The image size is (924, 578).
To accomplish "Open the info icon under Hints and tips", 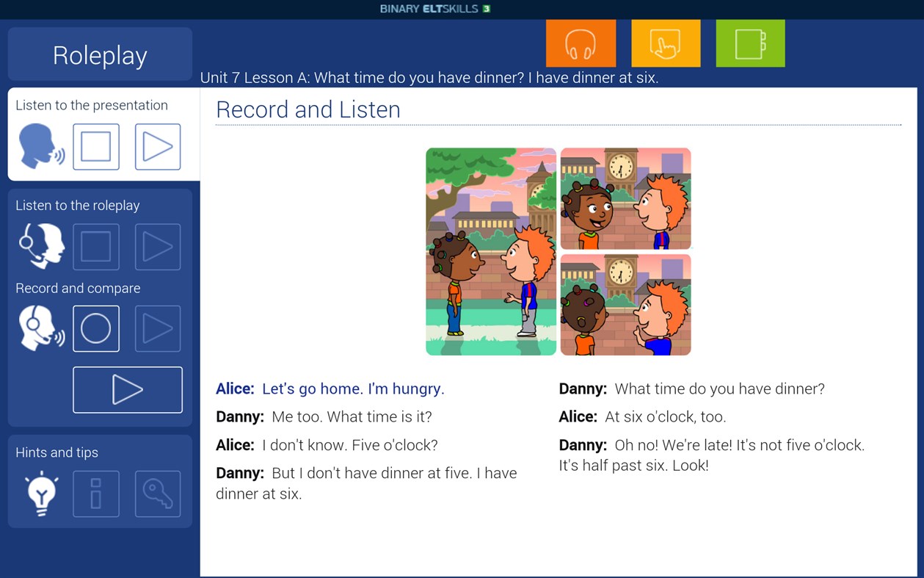I will coord(96,494).
